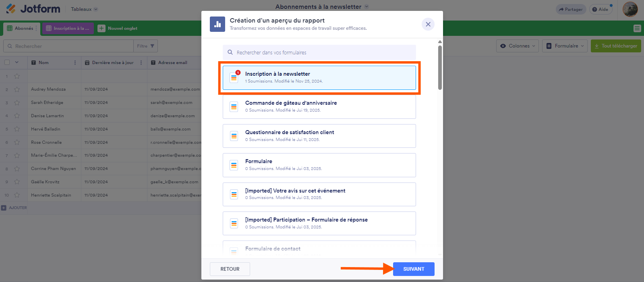
Task: Select Participation – Formulaire de réponse form
Action: [x=319, y=224]
